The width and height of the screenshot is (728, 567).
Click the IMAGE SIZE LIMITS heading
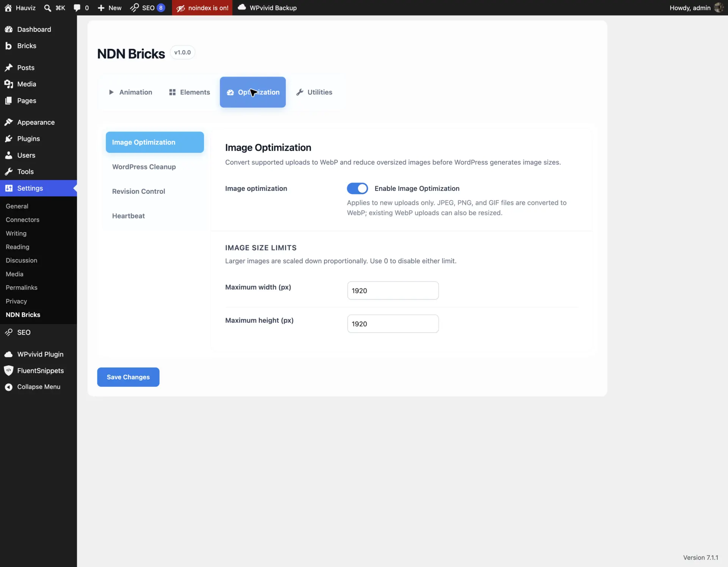[261, 248]
